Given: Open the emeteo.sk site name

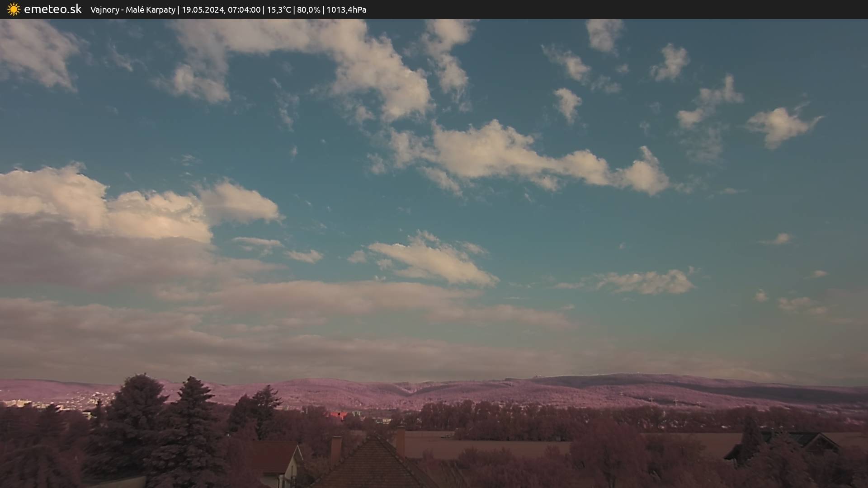Looking at the screenshot, I should [52, 9].
